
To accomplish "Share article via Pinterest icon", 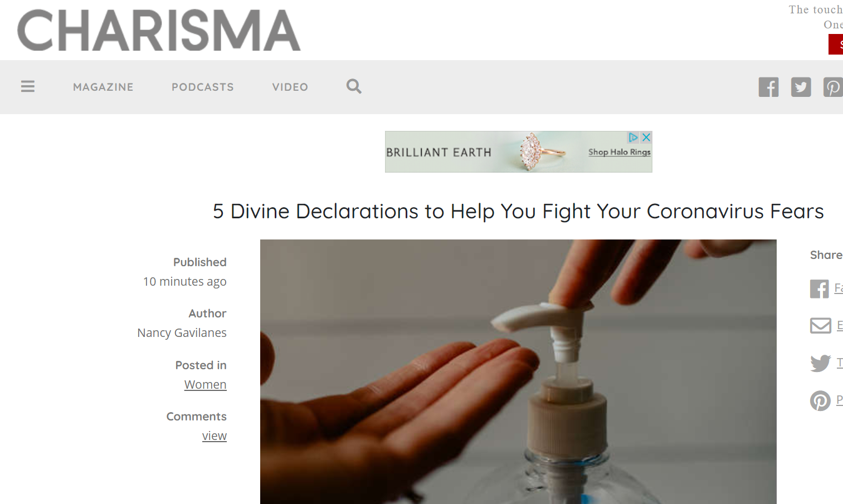I will 820,400.
